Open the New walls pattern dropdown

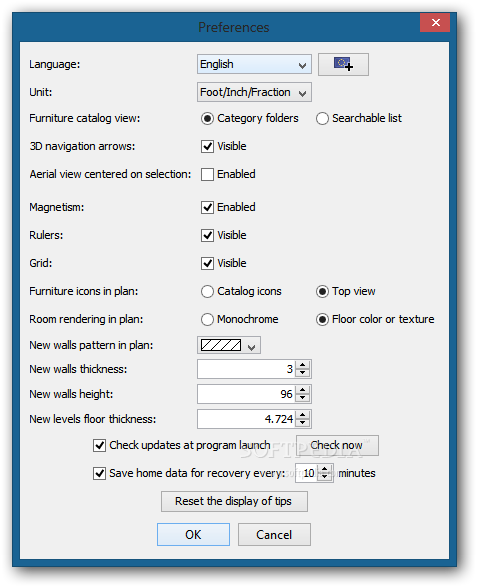[x=229, y=345]
